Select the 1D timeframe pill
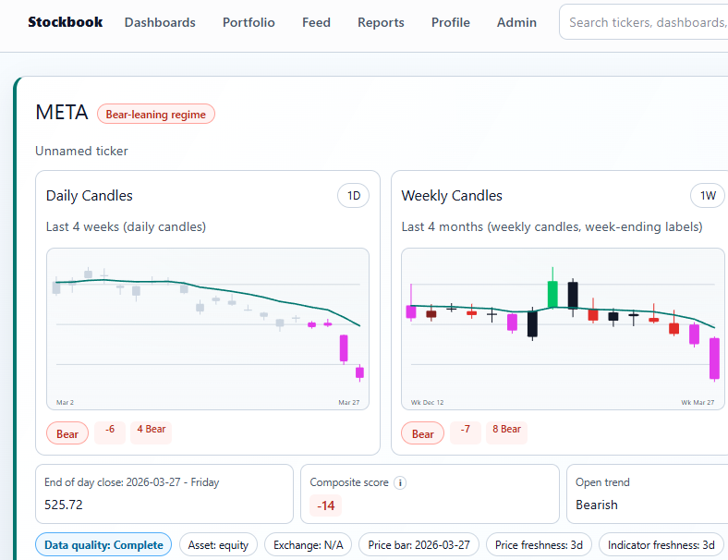728x560 pixels. (x=353, y=196)
